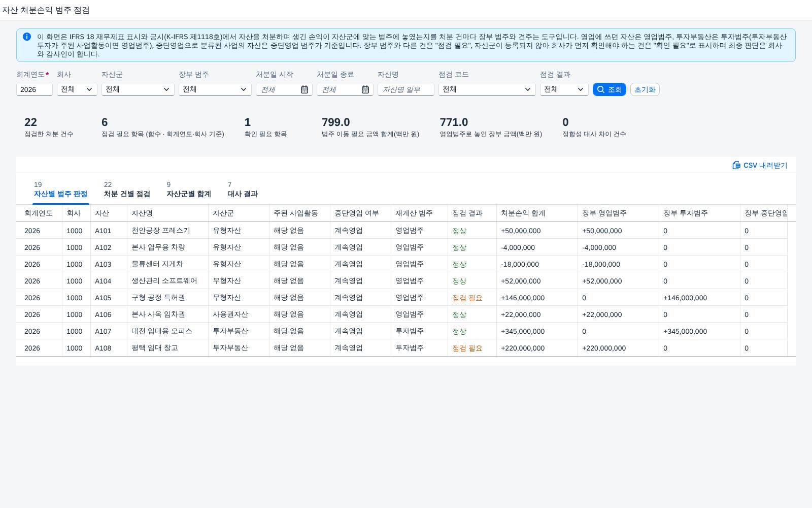Open the 장부 범주 filter dropdown
This screenshot has width=812, height=508.
[x=215, y=89]
